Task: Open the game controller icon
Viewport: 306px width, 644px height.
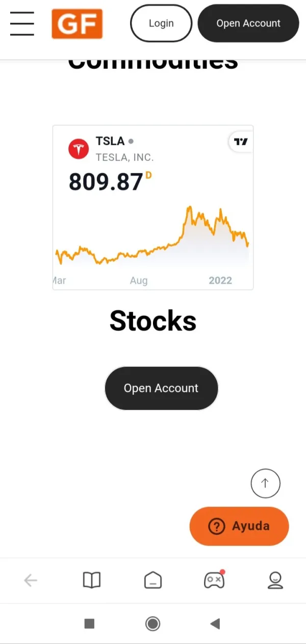Action: click(214, 580)
